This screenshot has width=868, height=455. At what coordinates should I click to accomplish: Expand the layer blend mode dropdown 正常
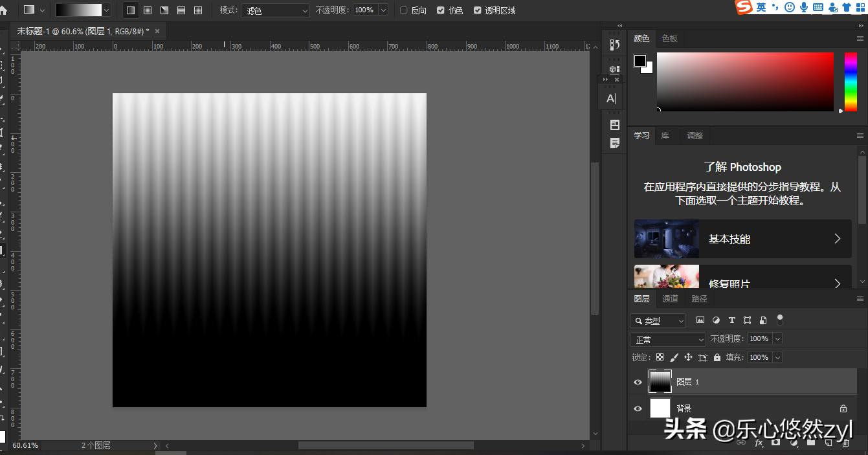[x=667, y=339]
